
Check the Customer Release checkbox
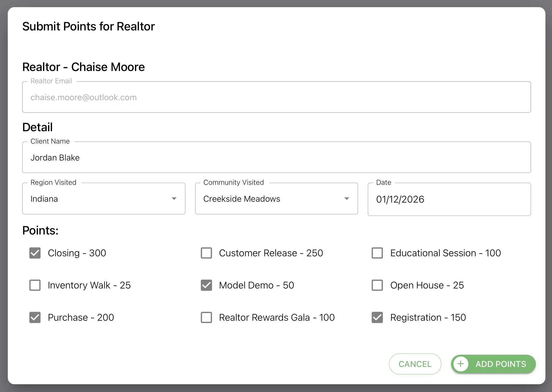206,253
